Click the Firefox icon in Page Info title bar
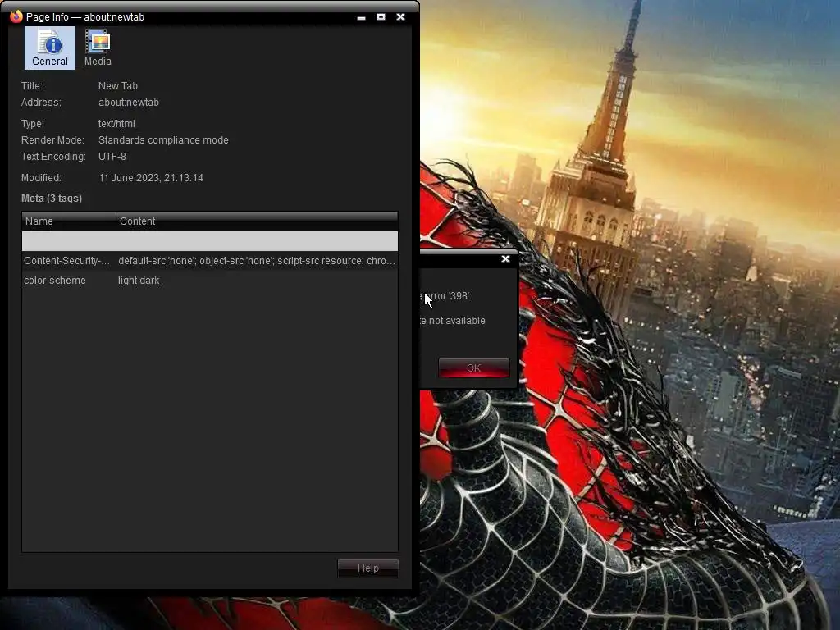 point(16,16)
